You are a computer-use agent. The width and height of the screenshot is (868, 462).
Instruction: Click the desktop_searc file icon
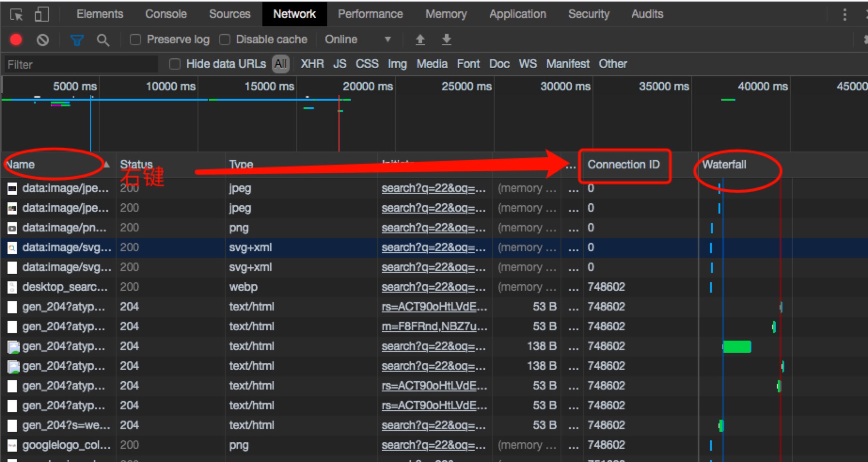pyautogui.click(x=12, y=287)
